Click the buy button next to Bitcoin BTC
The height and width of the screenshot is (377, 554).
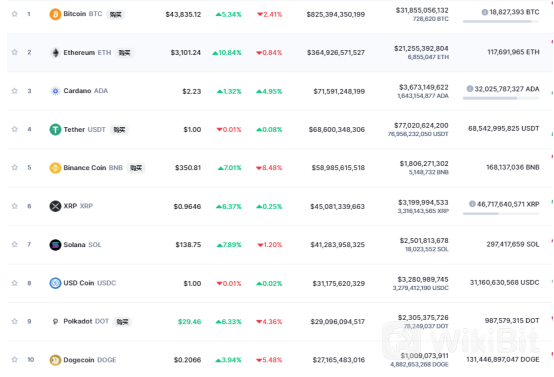116,14
